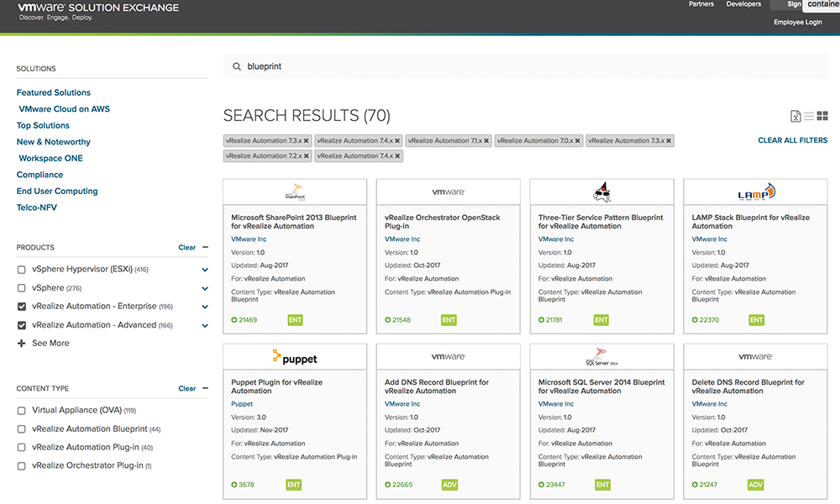Click the search magnifier icon
840x504 pixels.
pyautogui.click(x=236, y=67)
